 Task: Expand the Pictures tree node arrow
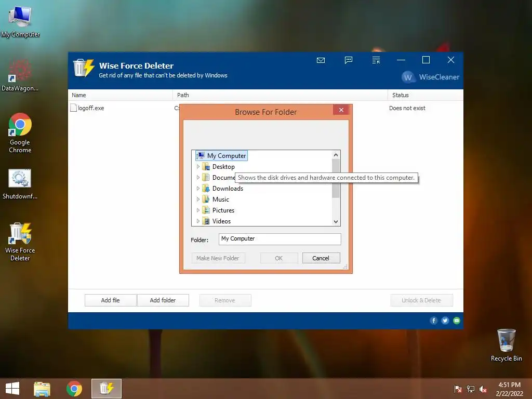[198, 210]
